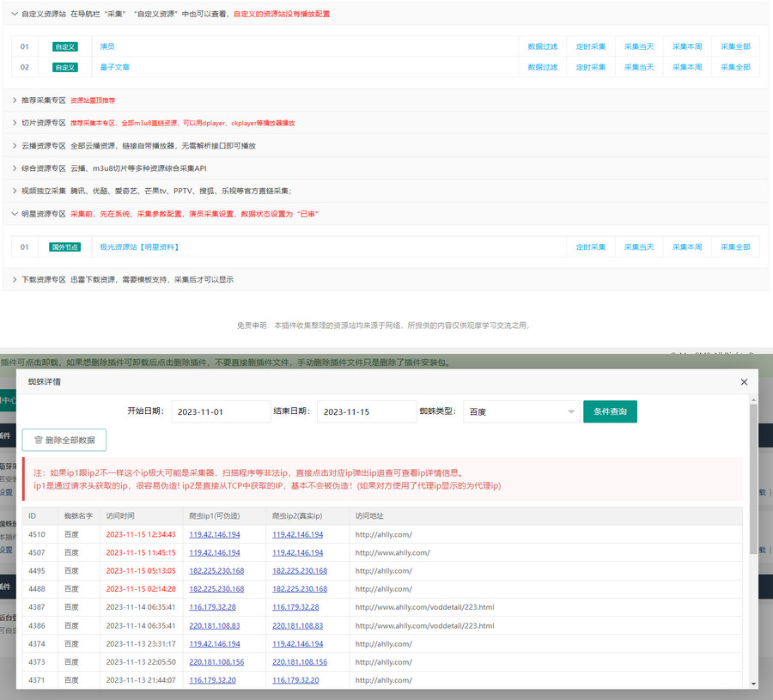Click 爬虫ip1 link for ID 4510
Viewport: 773px width, 700px height.
[215, 534]
